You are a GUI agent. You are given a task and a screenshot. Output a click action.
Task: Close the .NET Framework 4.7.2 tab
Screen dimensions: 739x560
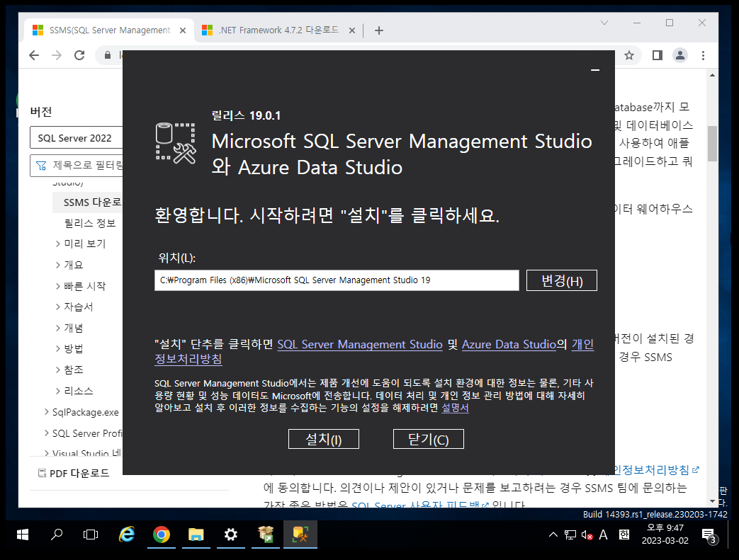point(352,30)
